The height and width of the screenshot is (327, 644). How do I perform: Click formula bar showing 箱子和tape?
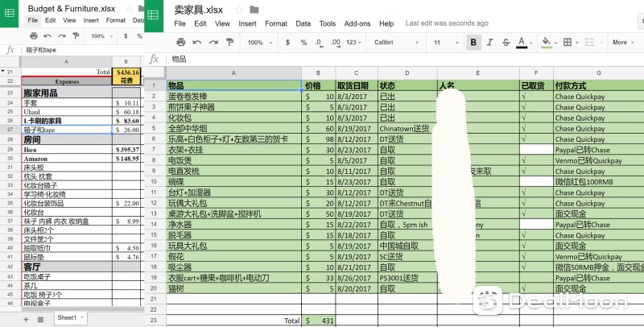[x=82, y=50]
